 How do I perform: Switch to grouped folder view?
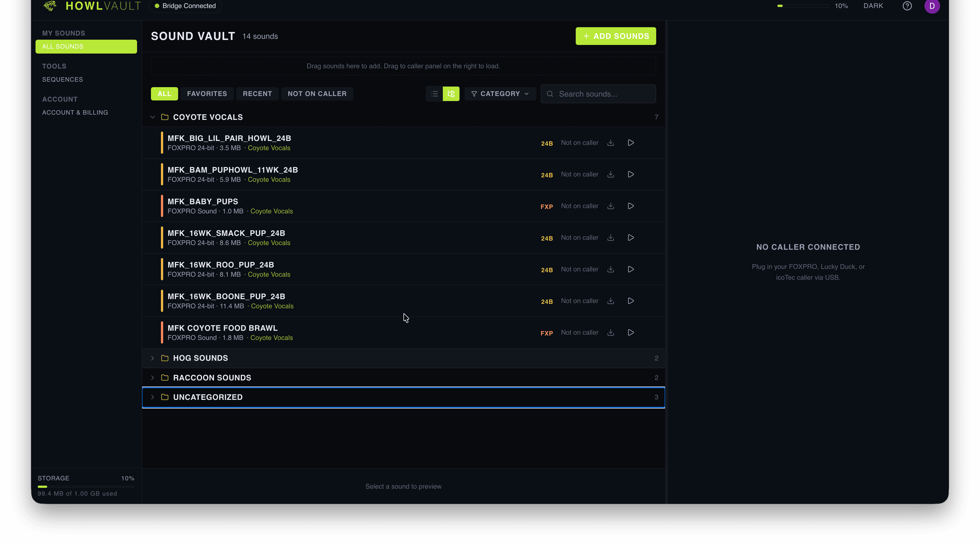pyautogui.click(x=451, y=94)
